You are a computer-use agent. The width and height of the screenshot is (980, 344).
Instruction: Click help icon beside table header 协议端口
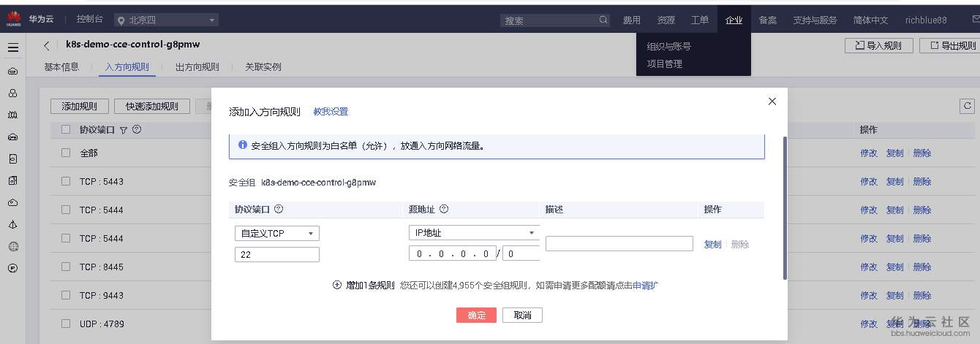pos(137,130)
